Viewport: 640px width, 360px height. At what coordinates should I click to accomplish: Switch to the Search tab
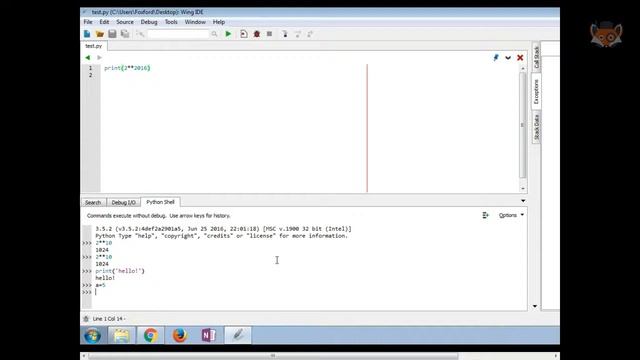93,202
